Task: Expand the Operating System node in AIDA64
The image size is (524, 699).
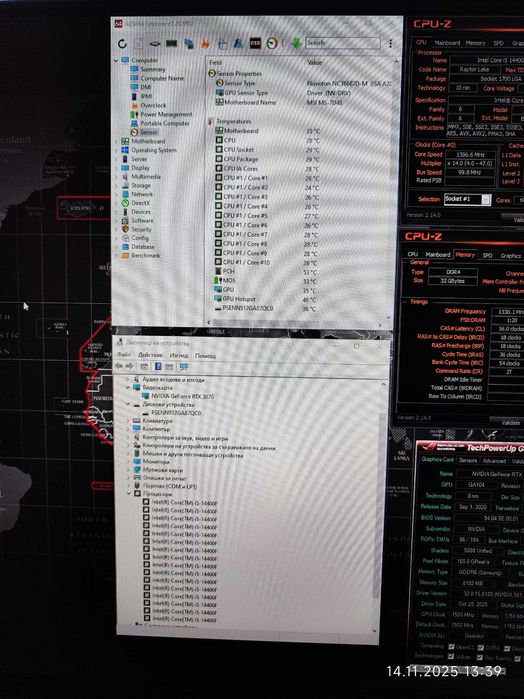Action: [x=116, y=150]
